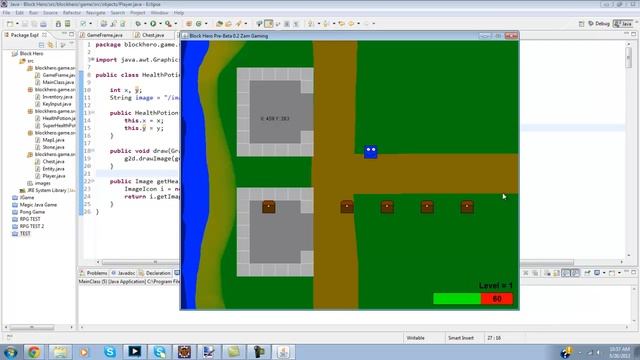This screenshot has height=360, width=640.
Task: Open the New Java Class dropdown arrow
Action: pyautogui.click(x=206, y=24)
